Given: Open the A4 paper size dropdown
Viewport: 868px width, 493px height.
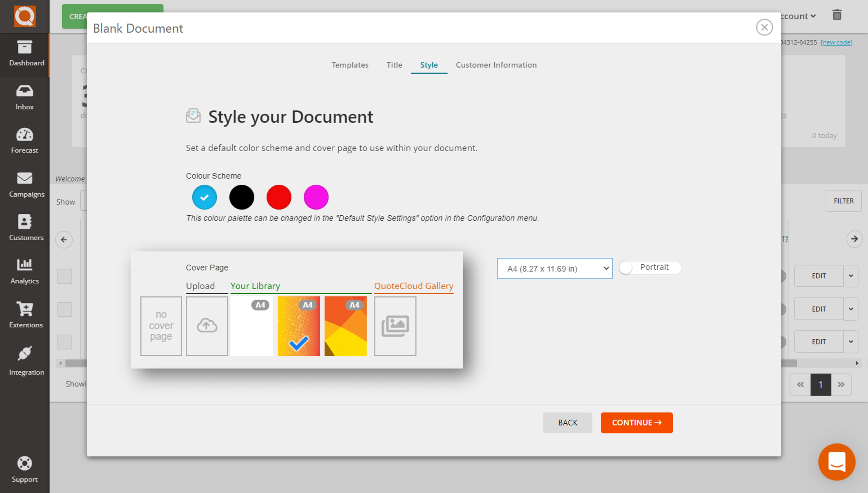Looking at the screenshot, I should (554, 268).
